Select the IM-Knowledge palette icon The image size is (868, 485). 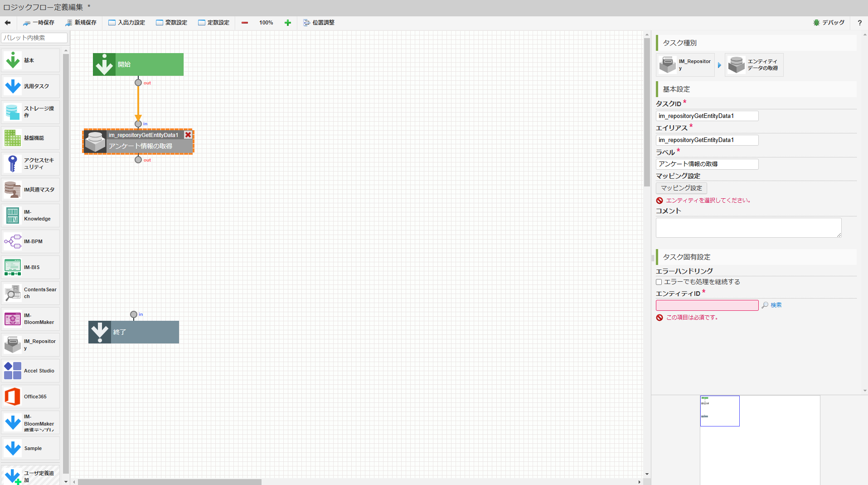coord(12,215)
